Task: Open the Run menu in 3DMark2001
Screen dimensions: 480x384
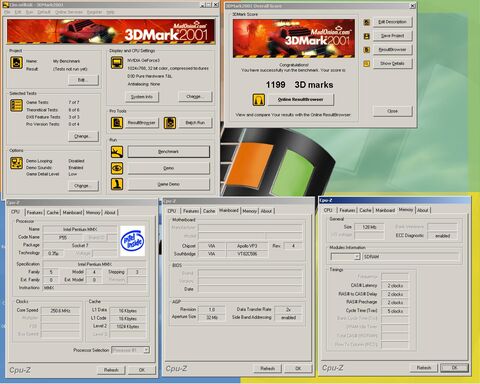Action: click(29, 12)
